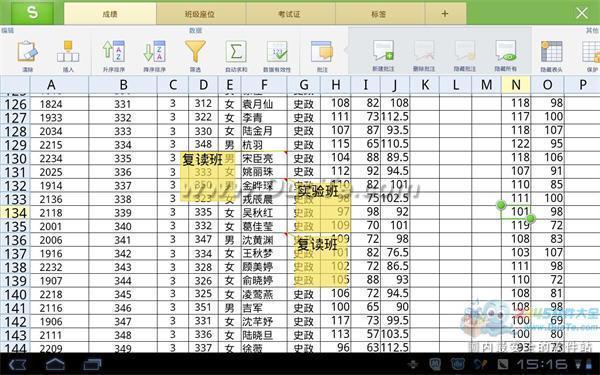Tap the Clear (清除) tool

28,56
